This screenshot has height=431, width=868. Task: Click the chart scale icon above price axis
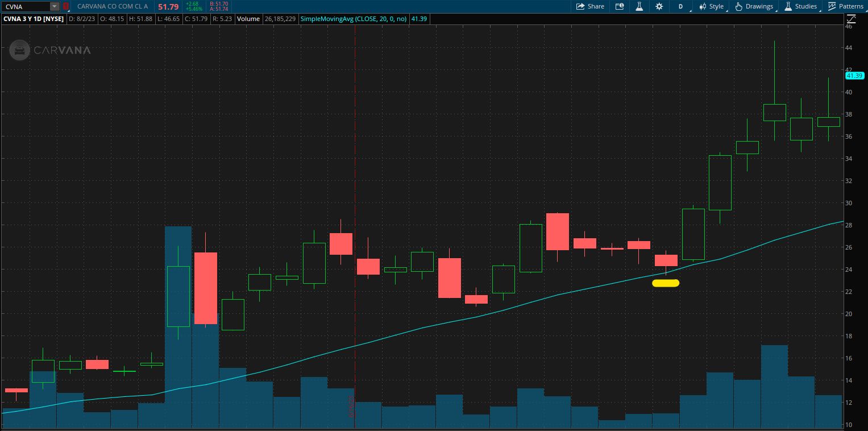851,19
